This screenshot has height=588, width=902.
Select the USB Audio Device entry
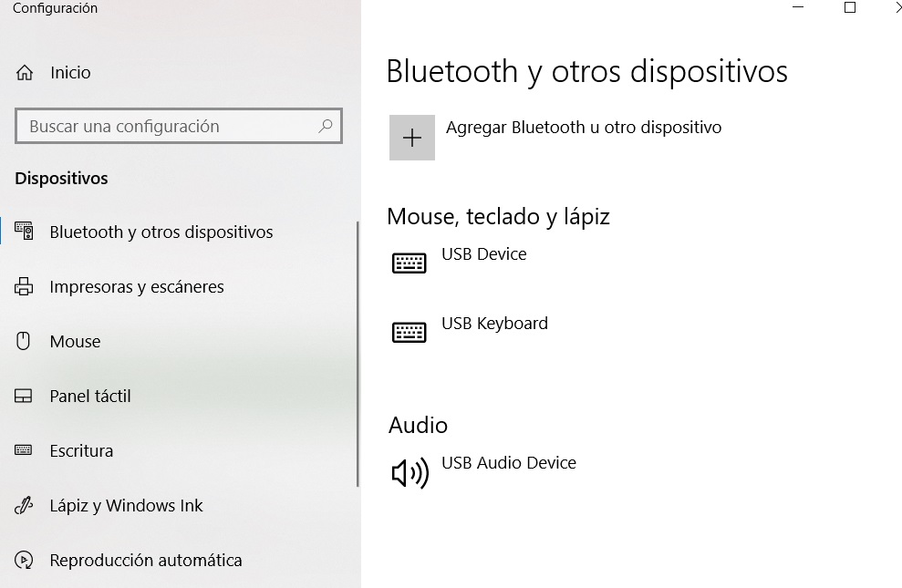[509, 463]
